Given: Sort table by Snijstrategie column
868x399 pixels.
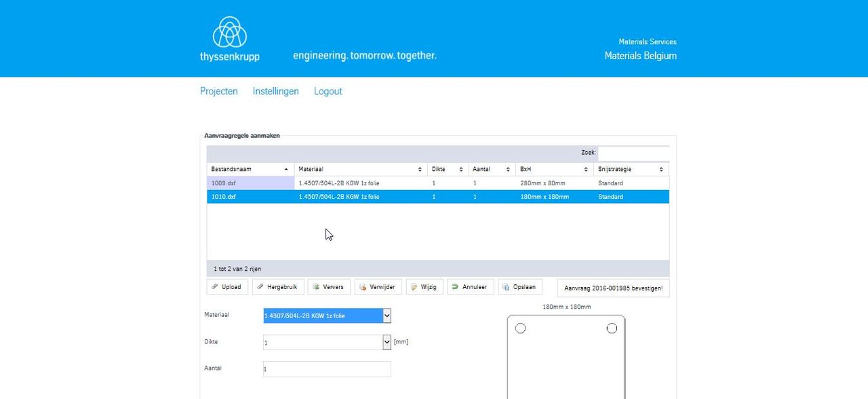Looking at the screenshot, I should pos(631,169).
